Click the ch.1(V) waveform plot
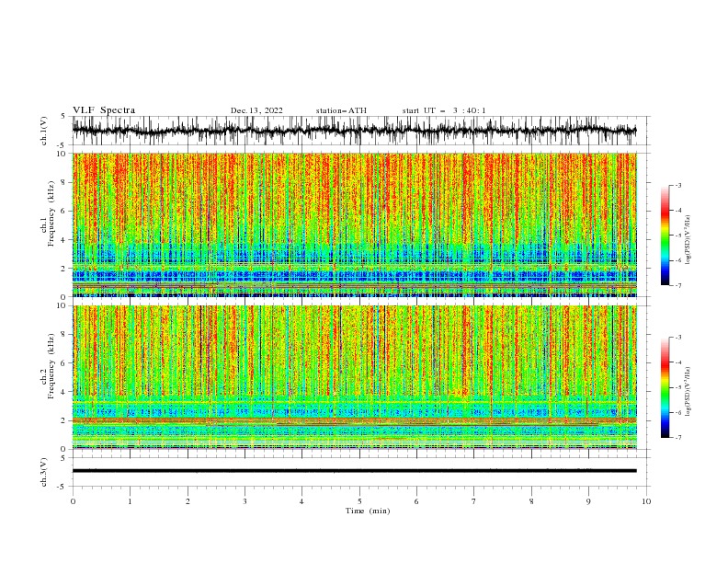728x563 pixels. [354, 131]
